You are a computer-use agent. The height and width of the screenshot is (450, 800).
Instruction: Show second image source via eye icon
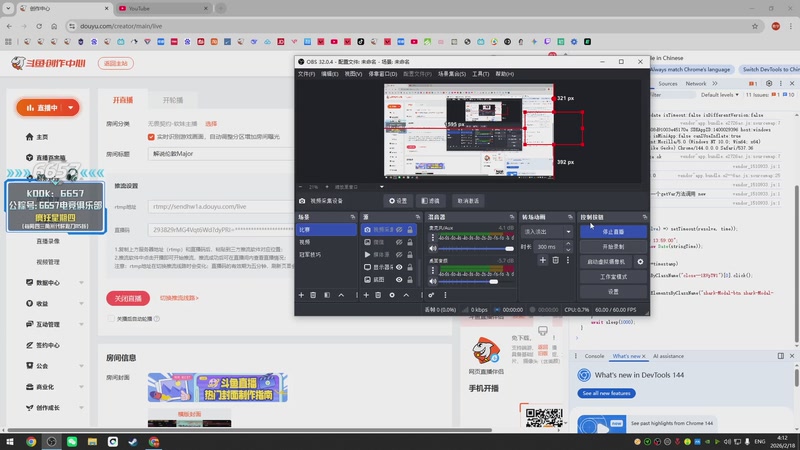pos(399,242)
